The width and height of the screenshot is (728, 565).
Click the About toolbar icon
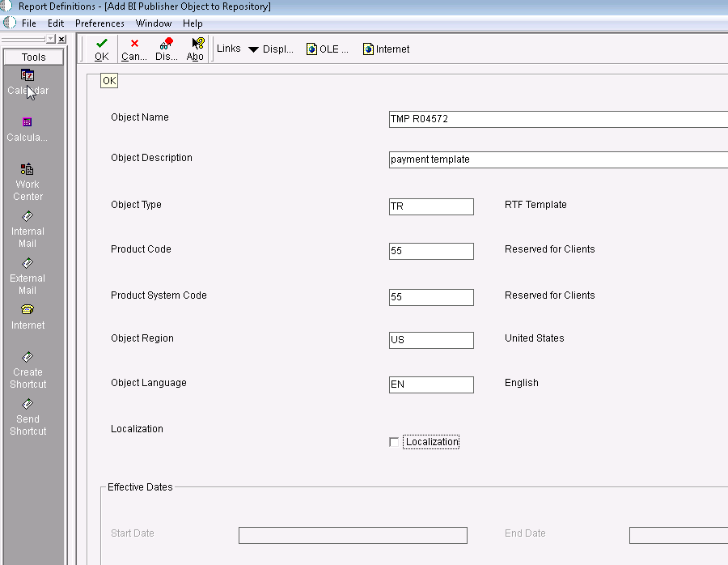pos(198,44)
